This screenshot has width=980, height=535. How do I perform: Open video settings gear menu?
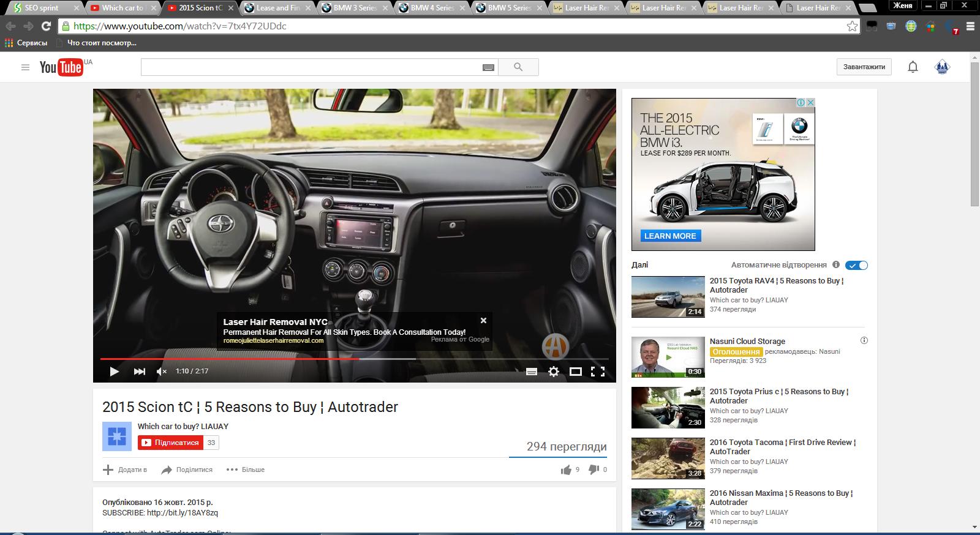click(x=554, y=371)
